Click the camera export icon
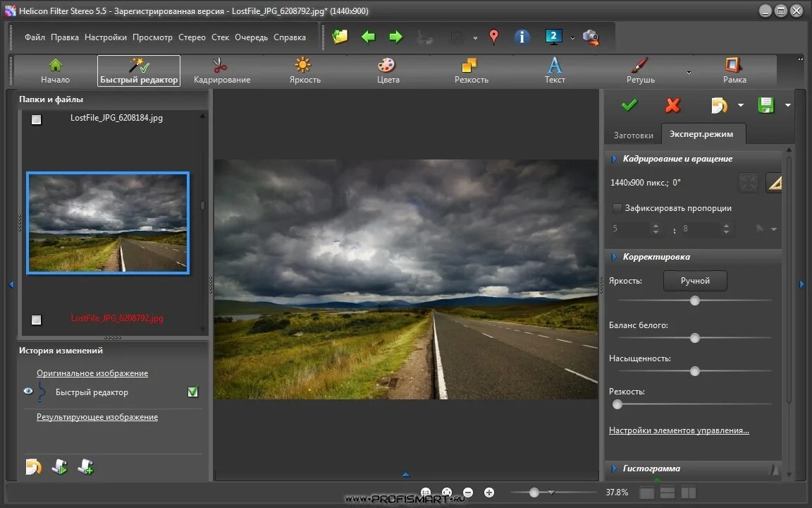 591,37
